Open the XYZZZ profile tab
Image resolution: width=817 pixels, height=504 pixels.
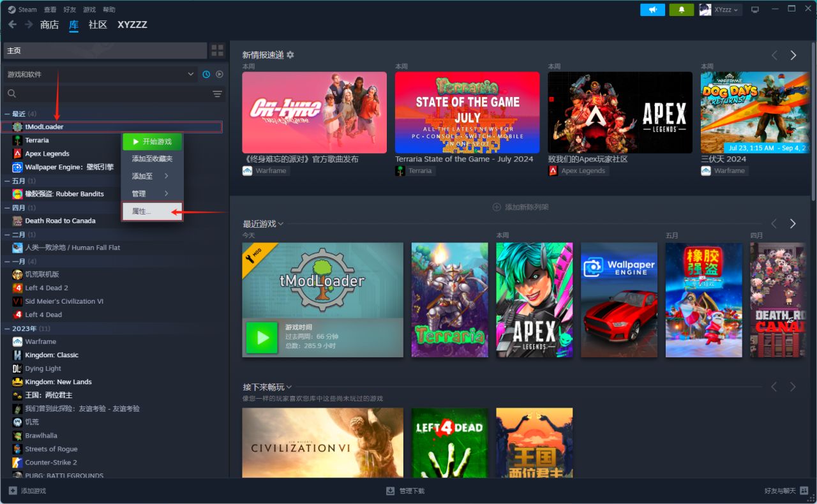pos(132,25)
